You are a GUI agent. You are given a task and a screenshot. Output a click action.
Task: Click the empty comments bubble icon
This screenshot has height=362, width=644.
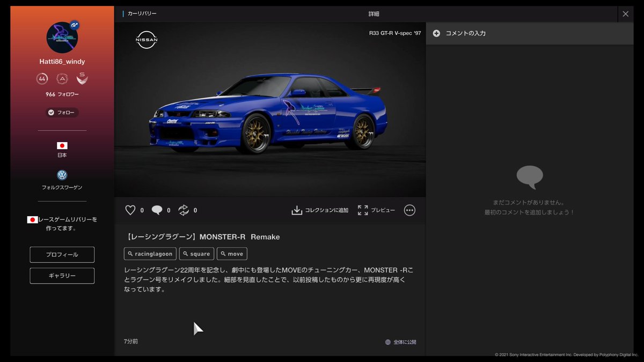pos(530,178)
